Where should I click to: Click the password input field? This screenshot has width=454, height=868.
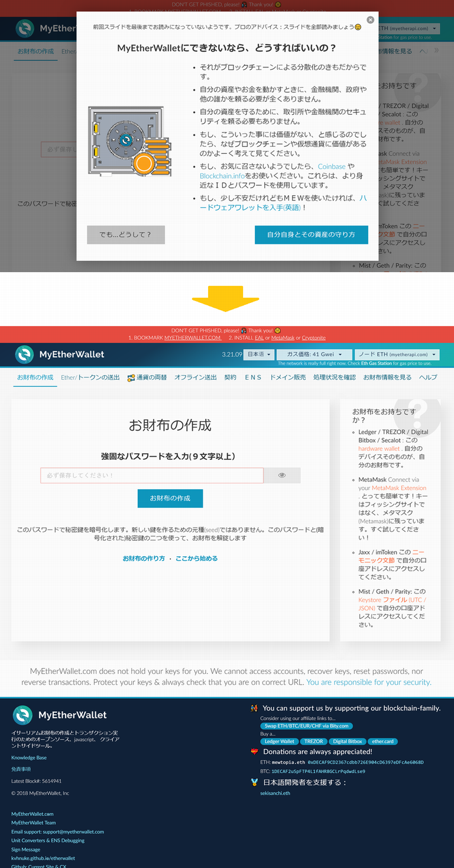coord(151,475)
